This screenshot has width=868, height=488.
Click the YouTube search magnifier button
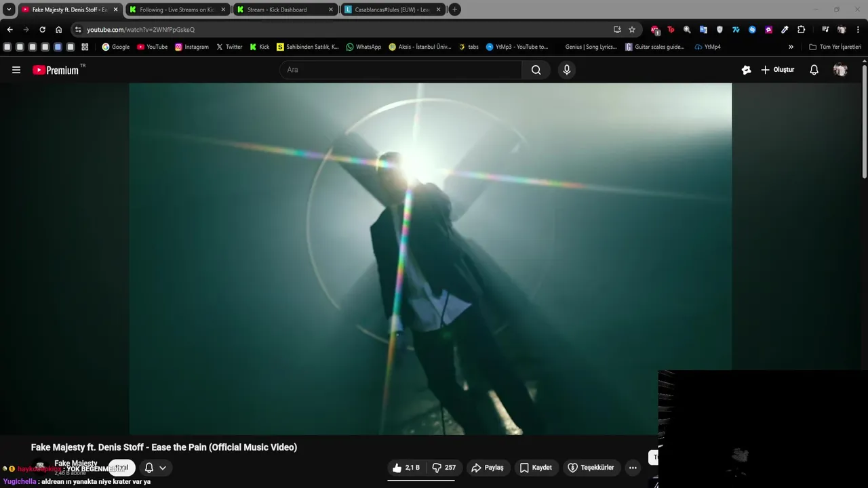[536, 70]
